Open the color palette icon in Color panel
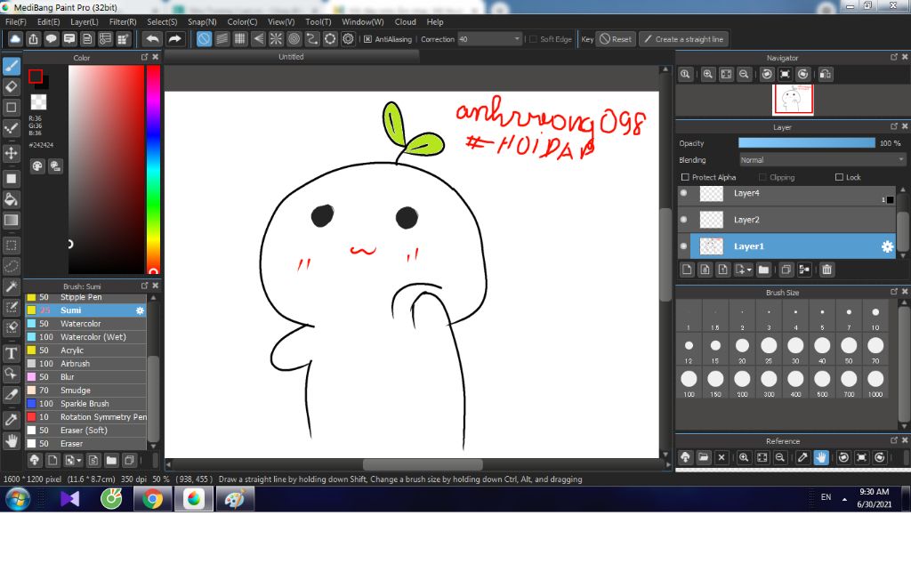 click(x=37, y=166)
